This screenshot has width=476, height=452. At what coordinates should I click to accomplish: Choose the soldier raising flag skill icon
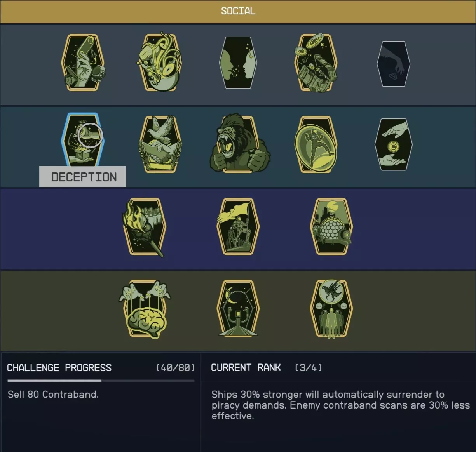(x=237, y=226)
